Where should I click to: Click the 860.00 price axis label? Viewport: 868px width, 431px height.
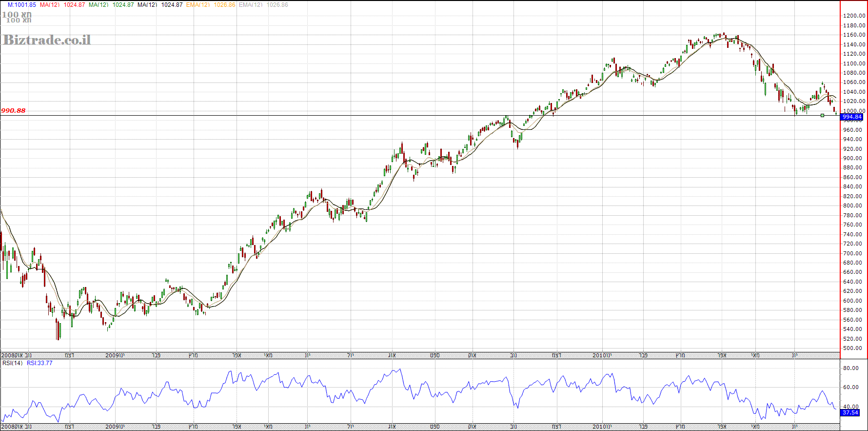[853, 177]
